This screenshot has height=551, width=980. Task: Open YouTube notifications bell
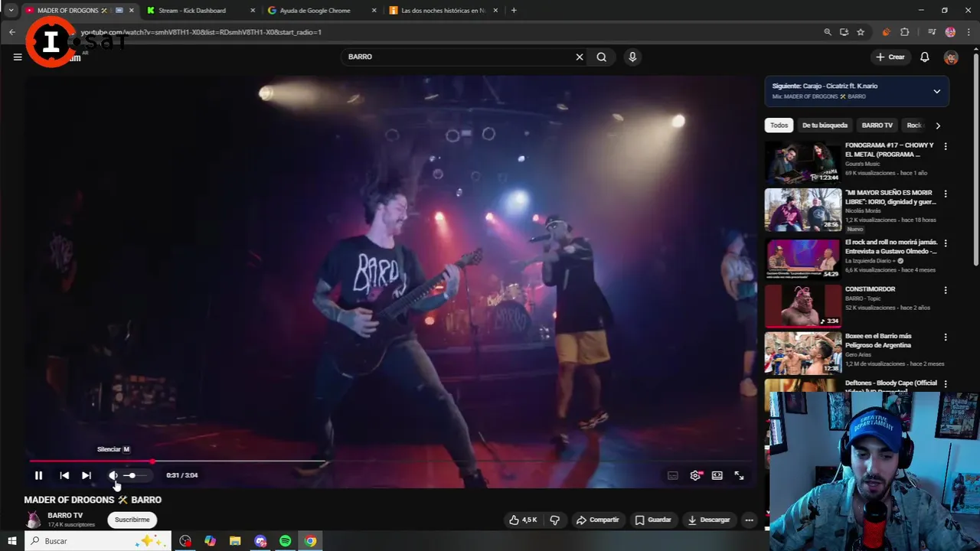[925, 57]
